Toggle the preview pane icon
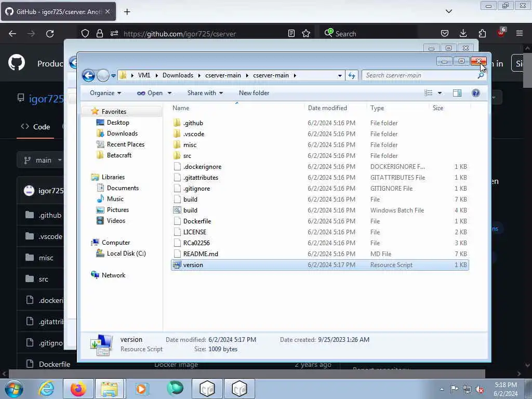This screenshot has width=532, height=399. [x=457, y=93]
